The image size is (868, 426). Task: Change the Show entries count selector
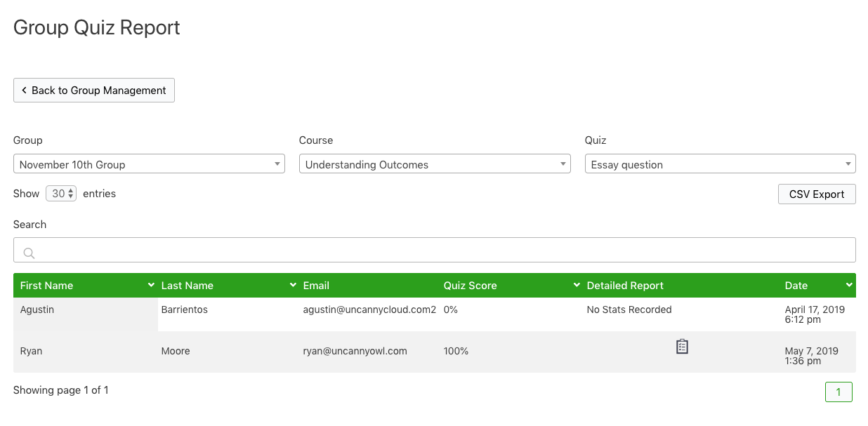tap(61, 194)
